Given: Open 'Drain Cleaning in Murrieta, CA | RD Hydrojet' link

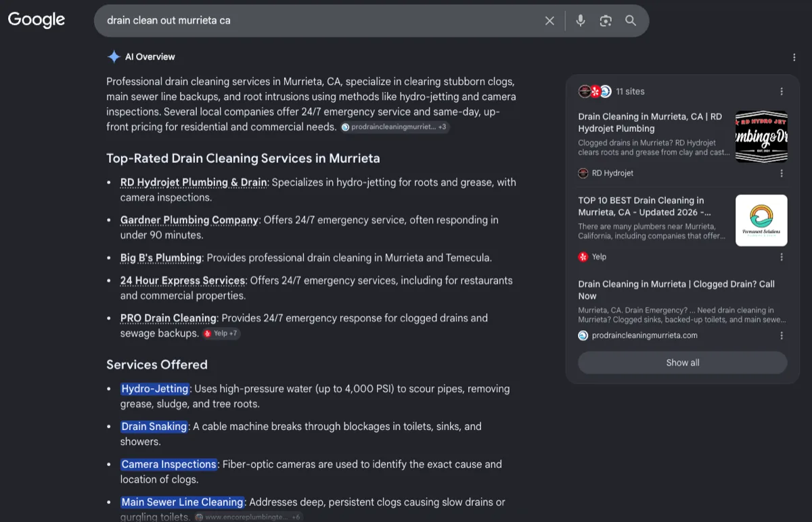Looking at the screenshot, I should click(x=650, y=122).
